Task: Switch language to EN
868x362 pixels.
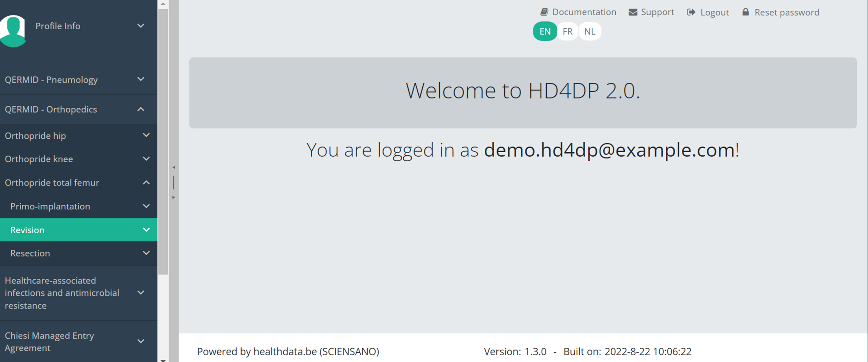Action: point(545,31)
